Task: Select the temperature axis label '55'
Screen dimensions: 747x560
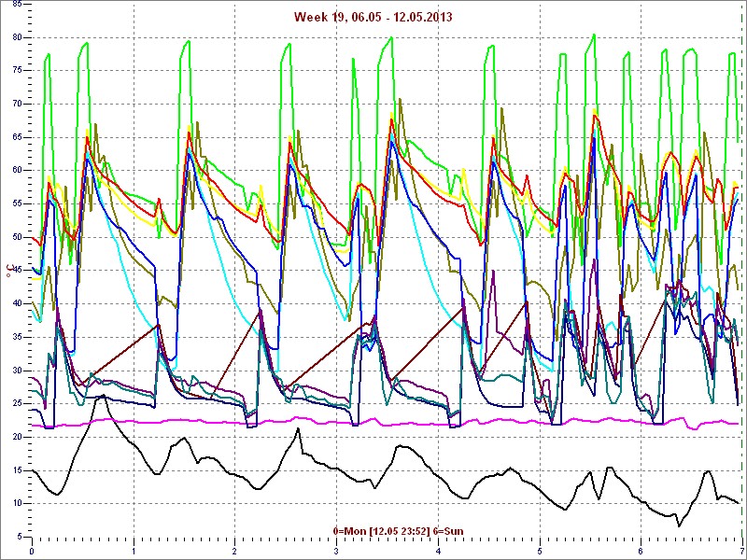Action: coord(17,203)
